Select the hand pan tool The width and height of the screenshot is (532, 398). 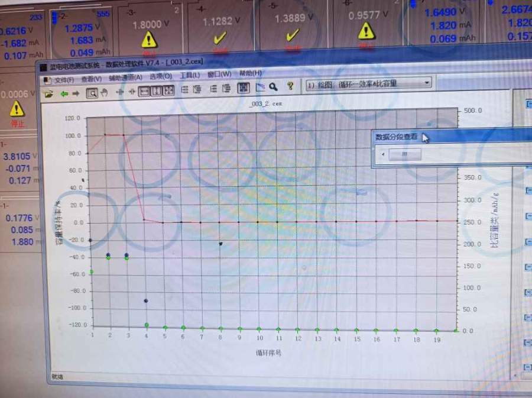[105, 92]
